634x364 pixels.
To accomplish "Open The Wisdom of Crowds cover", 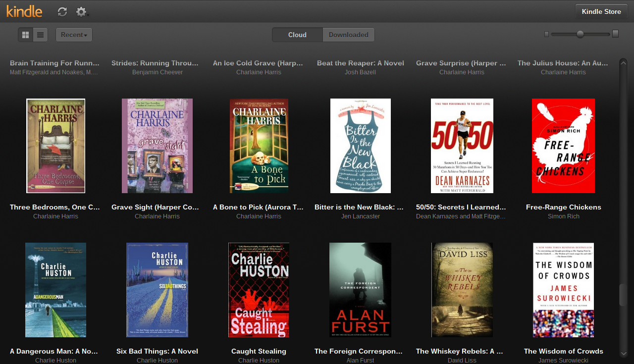I will pyautogui.click(x=564, y=290).
